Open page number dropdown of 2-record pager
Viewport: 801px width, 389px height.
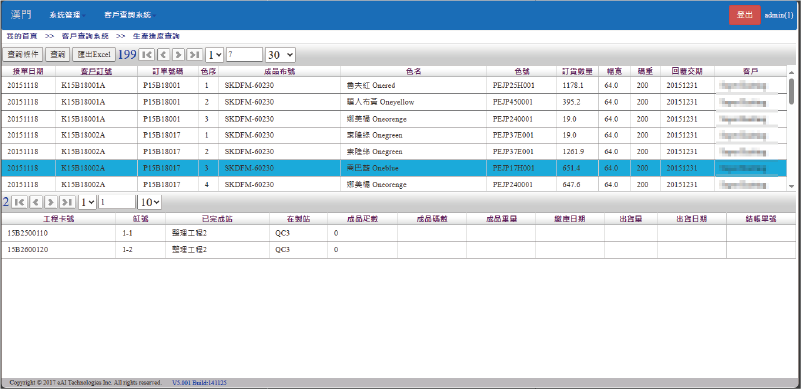point(87,202)
